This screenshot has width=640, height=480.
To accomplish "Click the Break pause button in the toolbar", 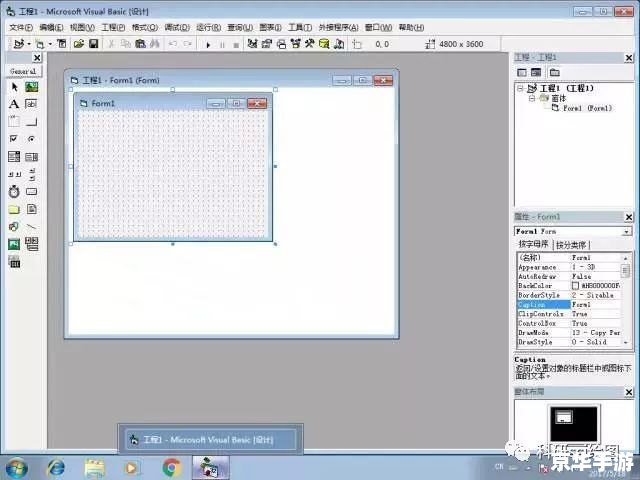I will [x=222, y=44].
